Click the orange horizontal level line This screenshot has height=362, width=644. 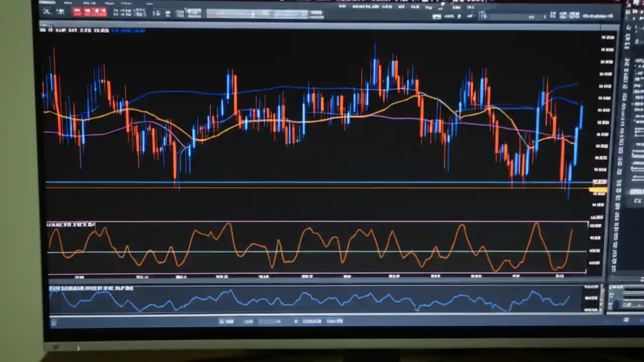[302, 187]
